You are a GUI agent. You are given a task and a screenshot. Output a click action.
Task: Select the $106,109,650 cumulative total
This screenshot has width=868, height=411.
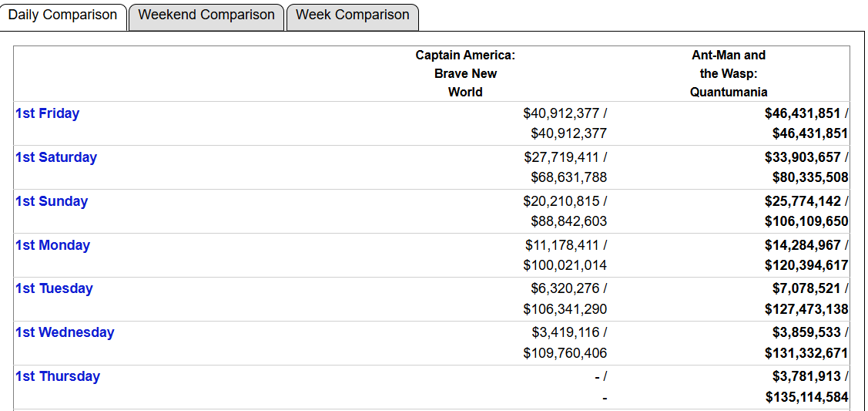(x=806, y=221)
